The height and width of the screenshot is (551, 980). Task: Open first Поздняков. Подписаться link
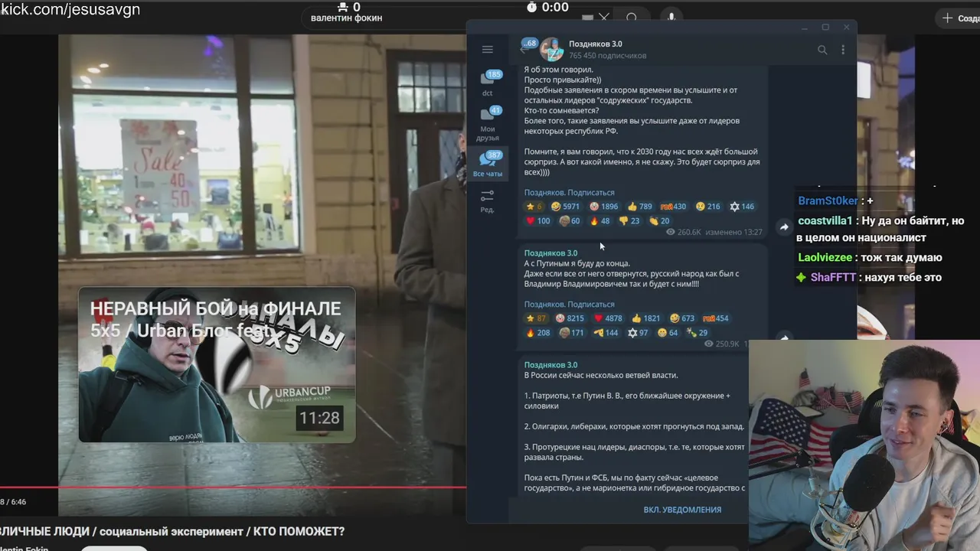[x=569, y=193]
